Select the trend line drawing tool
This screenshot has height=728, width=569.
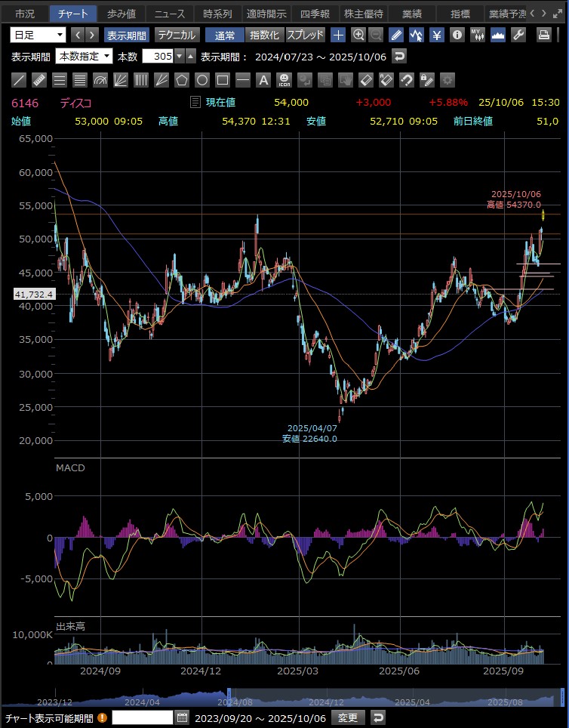[x=20, y=80]
